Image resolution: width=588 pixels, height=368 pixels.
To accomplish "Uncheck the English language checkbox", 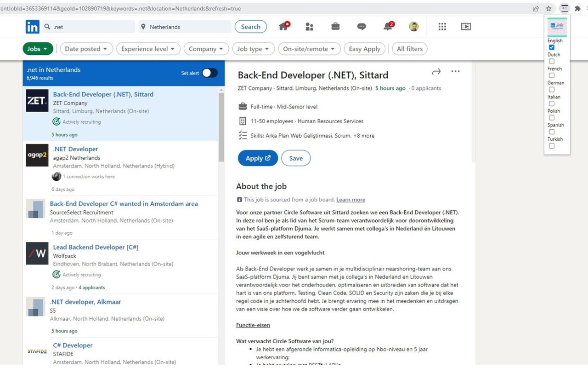I will (x=552, y=47).
